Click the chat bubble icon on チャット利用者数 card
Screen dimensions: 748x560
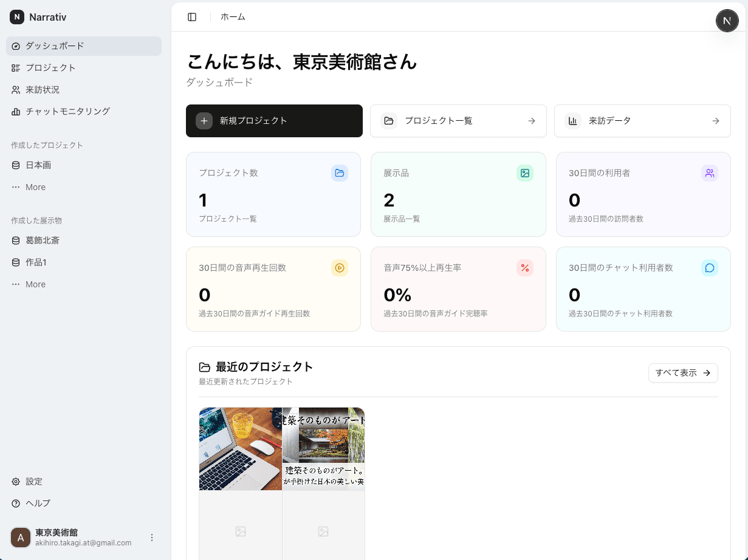click(x=709, y=268)
